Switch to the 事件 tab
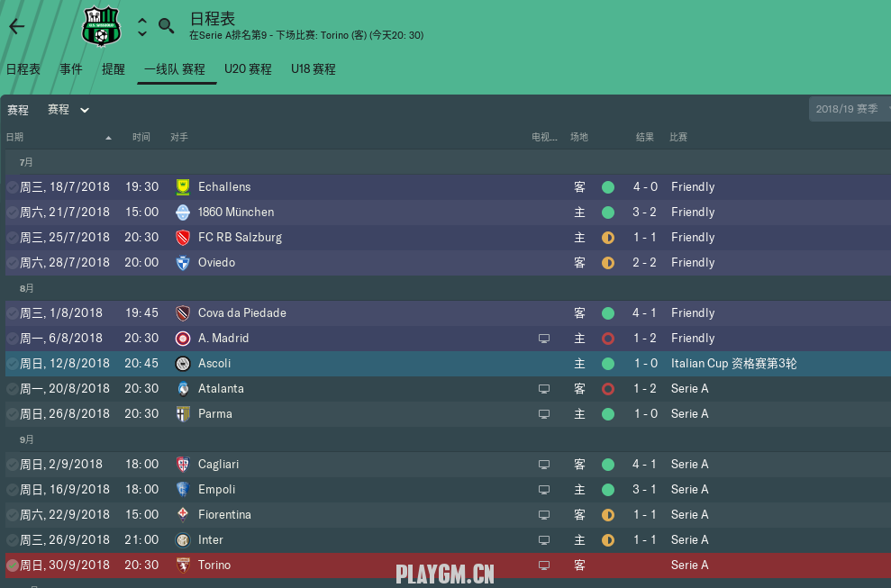The image size is (891, 588). [71, 69]
